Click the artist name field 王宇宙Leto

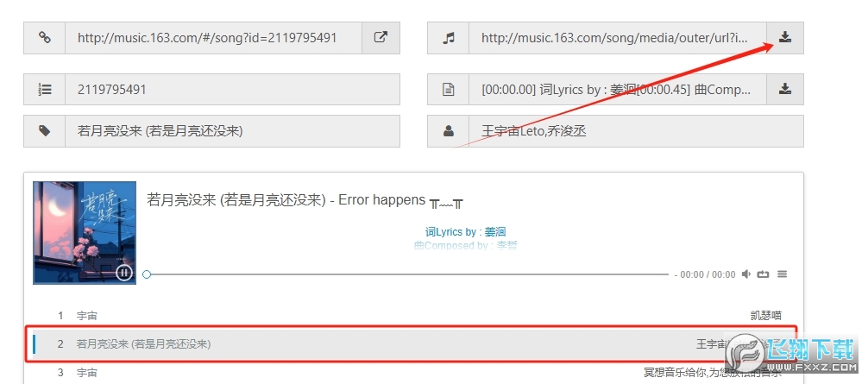(636, 131)
